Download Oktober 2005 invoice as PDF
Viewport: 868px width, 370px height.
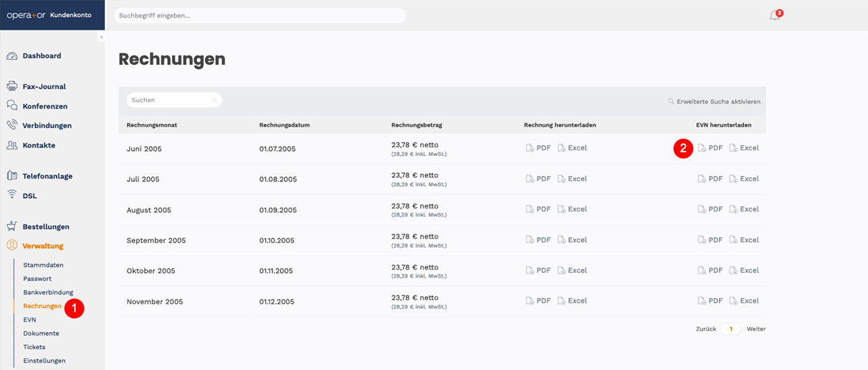coord(538,270)
